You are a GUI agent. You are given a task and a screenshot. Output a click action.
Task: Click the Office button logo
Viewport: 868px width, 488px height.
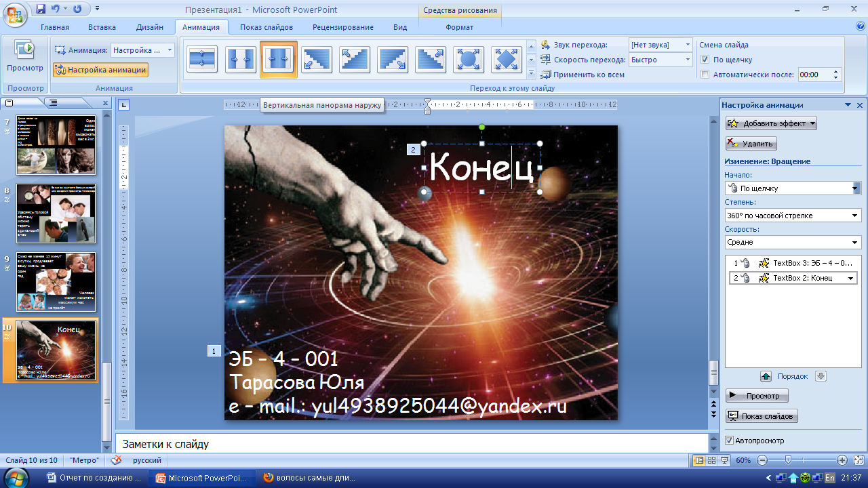tap(14, 14)
